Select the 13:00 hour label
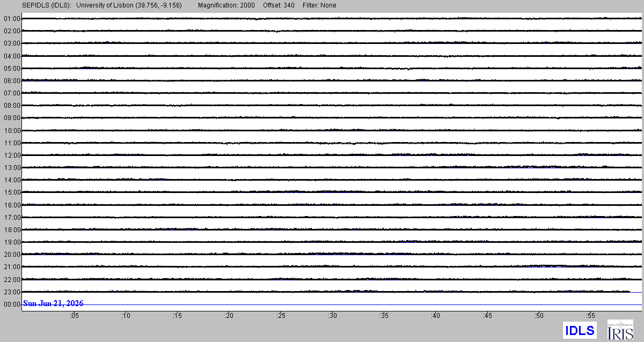 coord(12,168)
